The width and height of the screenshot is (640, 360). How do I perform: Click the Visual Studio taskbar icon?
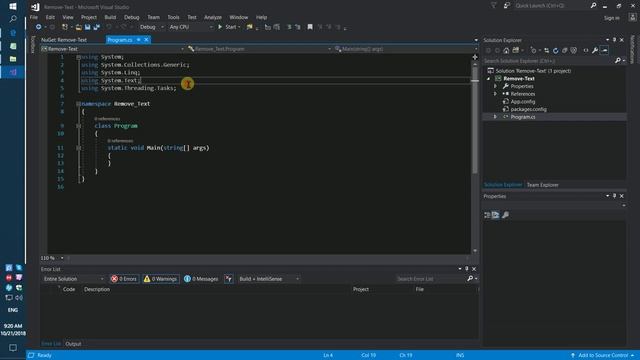pyautogui.click(x=13, y=72)
